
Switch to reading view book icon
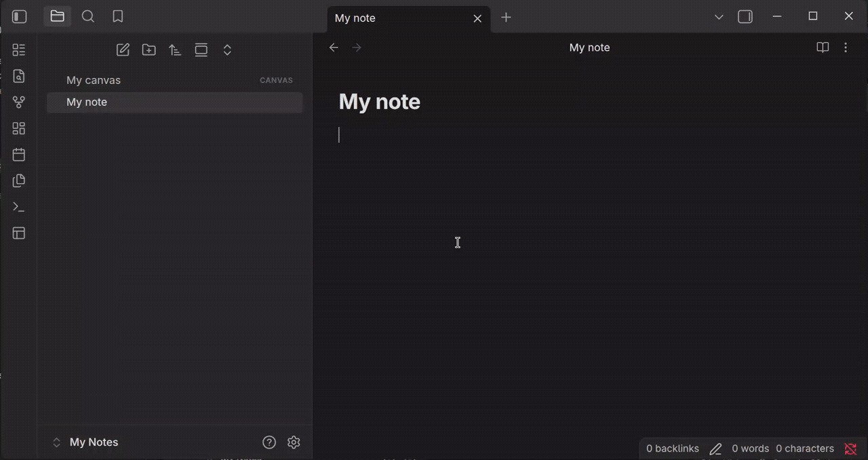click(x=823, y=47)
